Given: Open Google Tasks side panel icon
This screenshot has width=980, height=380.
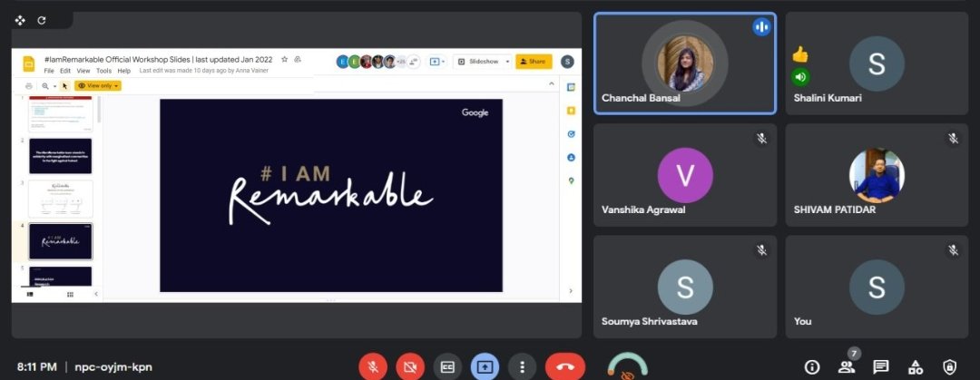Looking at the screenshot, I should tap(571, 133).
